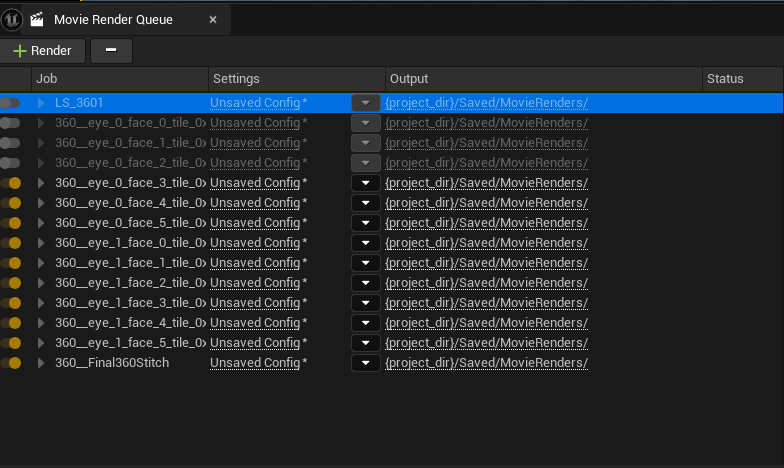The height and width of the screenshot is (468, 784).
Task: Open settings preset dropdown for 360__eye_0_face_1_tile_0
Action: tap(366, 143)
